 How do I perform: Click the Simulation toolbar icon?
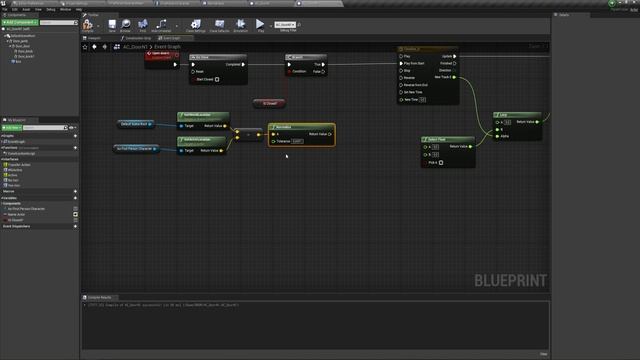tap(241, 24)
